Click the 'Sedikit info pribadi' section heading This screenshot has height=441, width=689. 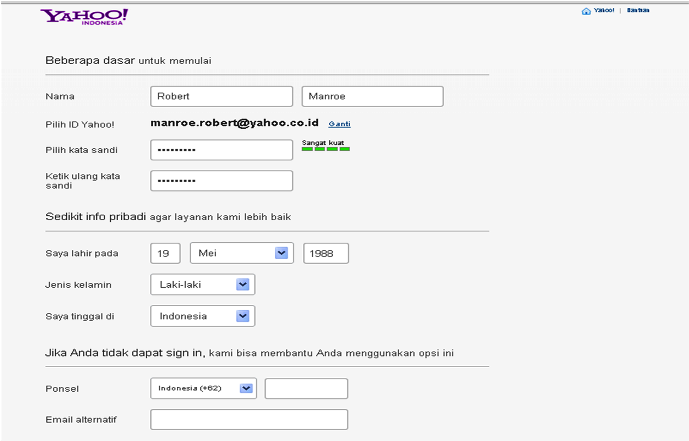95,217
